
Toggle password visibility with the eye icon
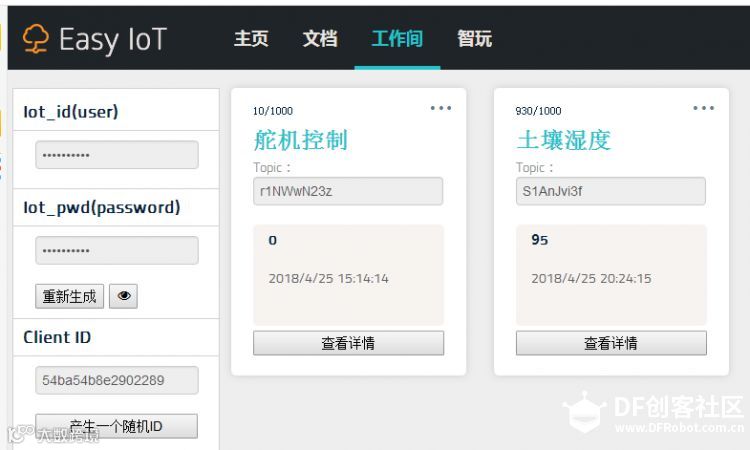[x=123, y=296]
